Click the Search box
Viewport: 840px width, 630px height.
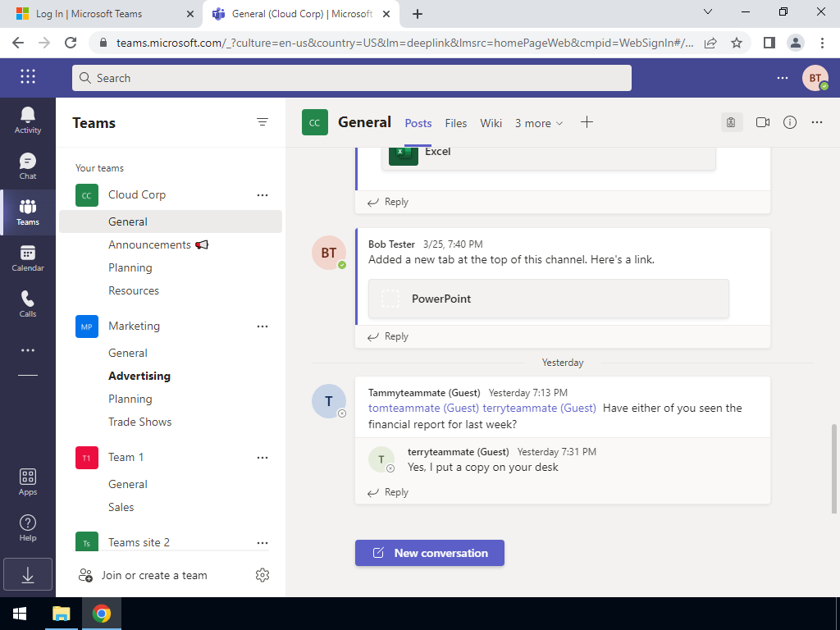pyautogui.click(x=351, y=78)
